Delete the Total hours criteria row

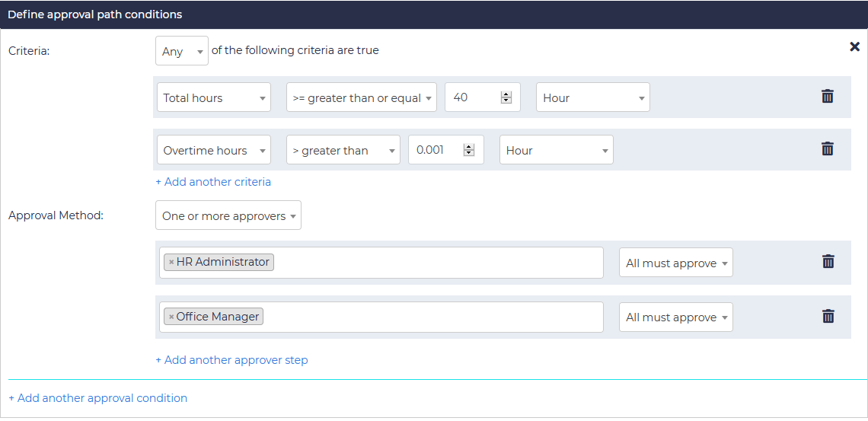pyautogui.click(x=828, y=97)
